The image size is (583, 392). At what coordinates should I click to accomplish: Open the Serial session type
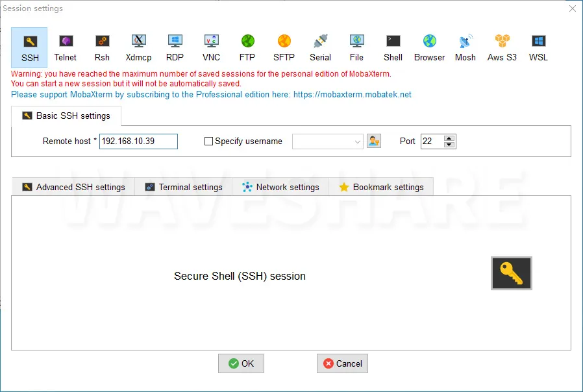(x=320, y=47)
